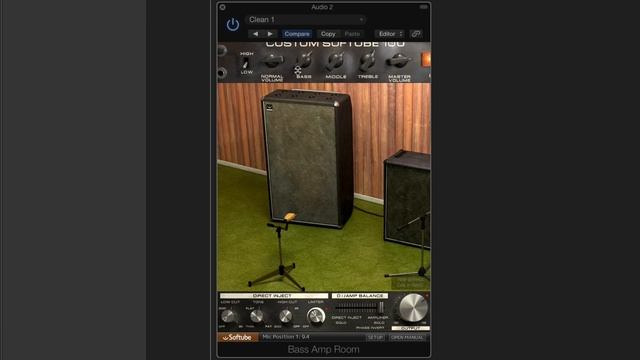The height and width of the screenshot is (360, 640).
Task: Toggle the orange amp power light
Action: point(426,60)
